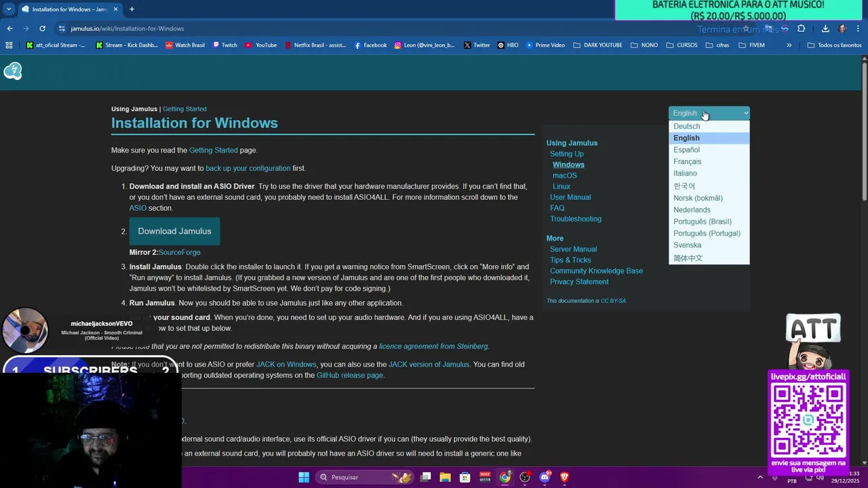Image resolution: width=868 pixels, height=488 pixels.
Task: Expand the NONO bookmark folder
Action: tap(644, 45)
